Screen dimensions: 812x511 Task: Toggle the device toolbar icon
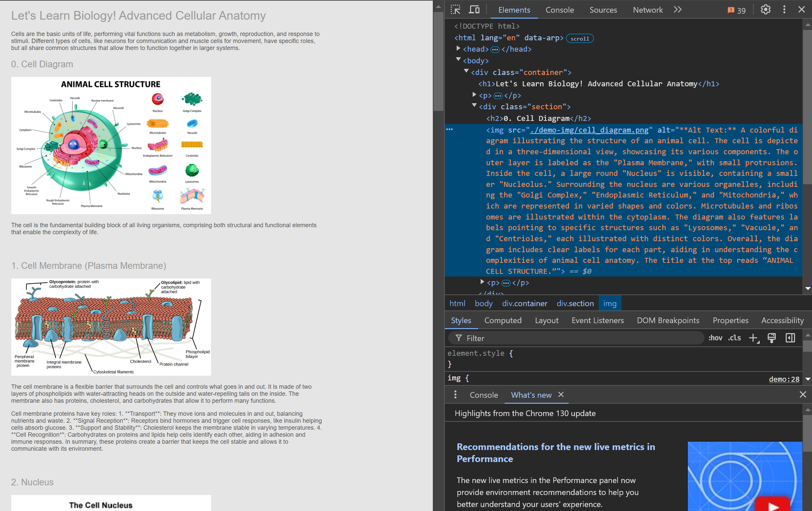474,10
